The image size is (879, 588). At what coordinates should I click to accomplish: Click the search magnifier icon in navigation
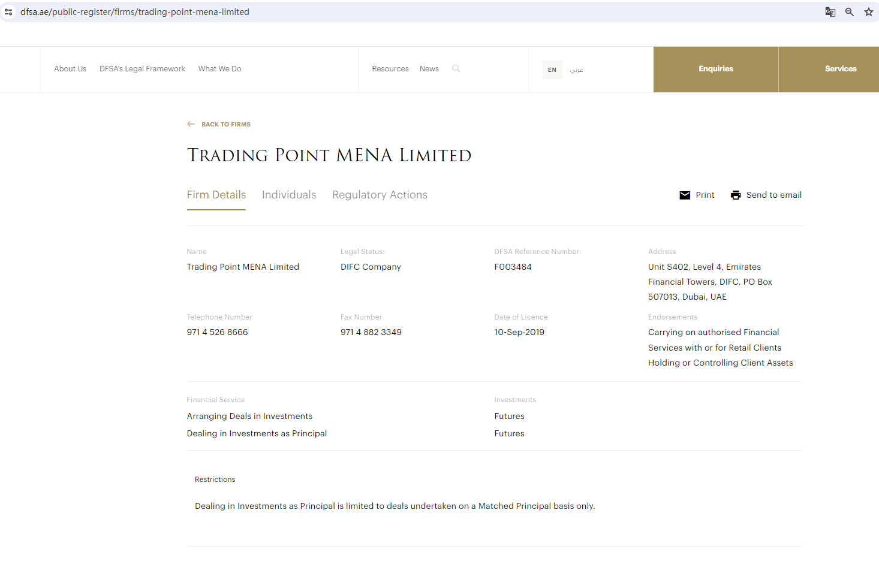456,69
